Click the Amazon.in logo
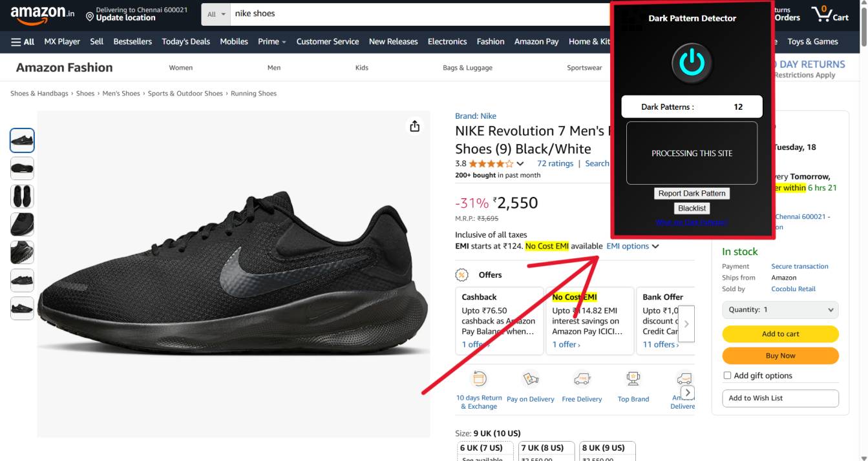 43,14
